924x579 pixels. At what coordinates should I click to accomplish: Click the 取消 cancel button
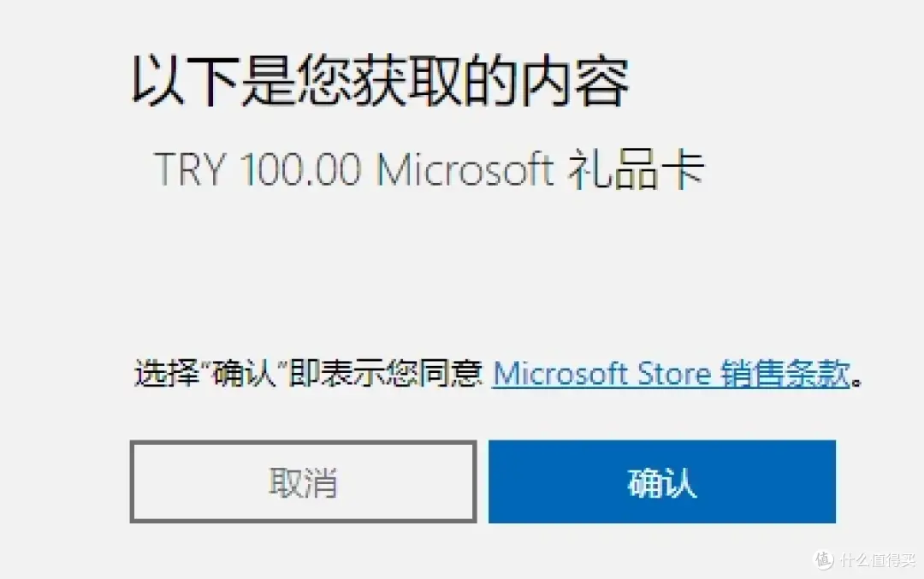(x=303, y=482)
